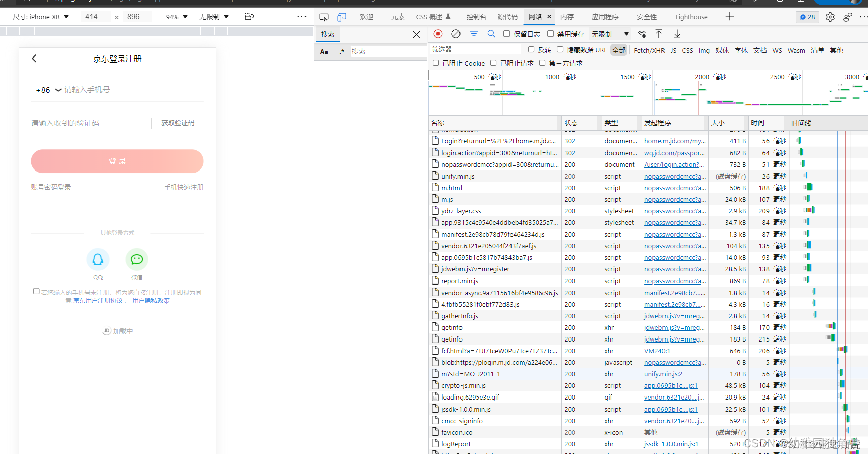This screenshot has width=868, height=454.
Task: Filter requests by Fetch/XHR
Action: 649,50
